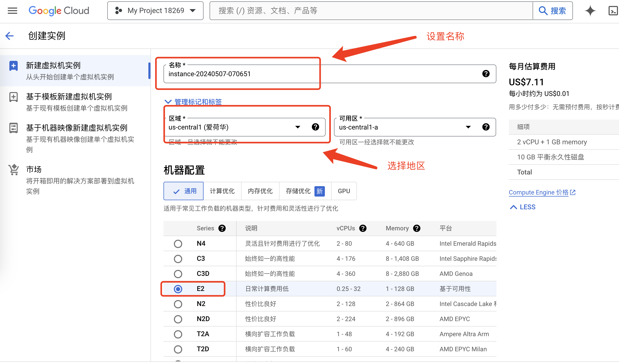Open the 区域 us-central1 dropdown

click(234, 127)
